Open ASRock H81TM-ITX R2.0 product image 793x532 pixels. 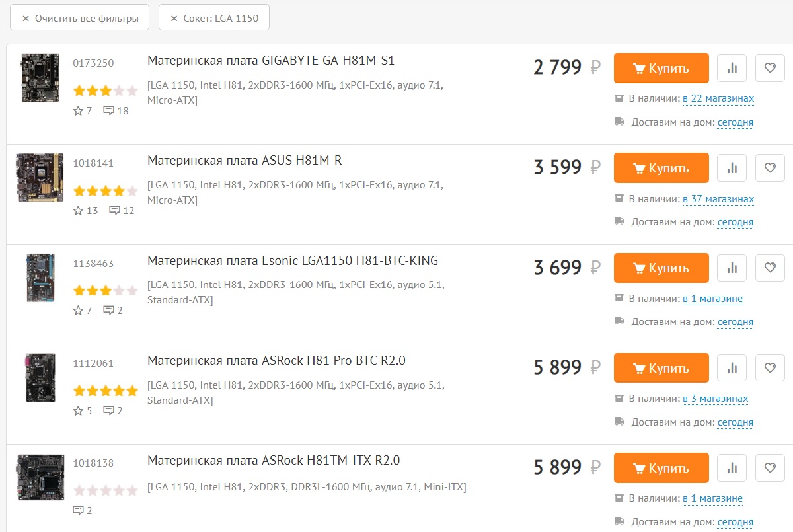(x=40, y=477)
